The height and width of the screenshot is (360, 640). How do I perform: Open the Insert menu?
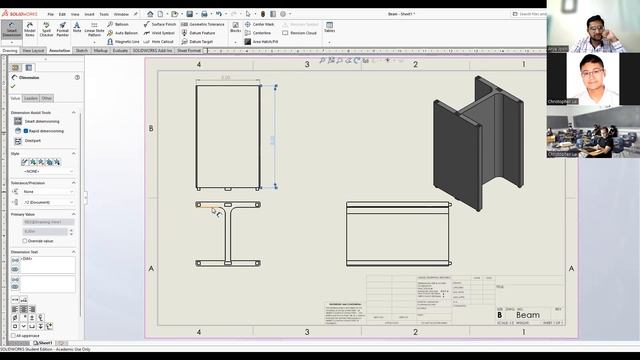click(x=89, y=14)
